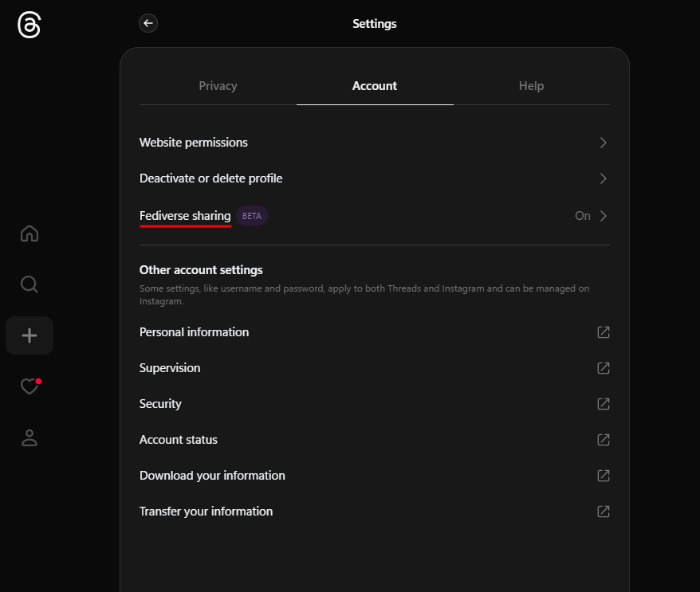The image size is (700, 592).
Task: Open Personal information external link icon
Action: pos(604,332)
